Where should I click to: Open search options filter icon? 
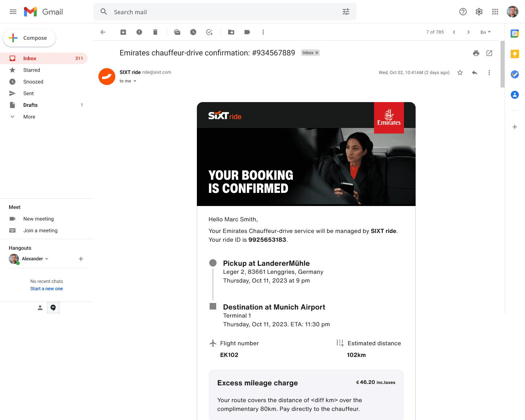[346, 12]
